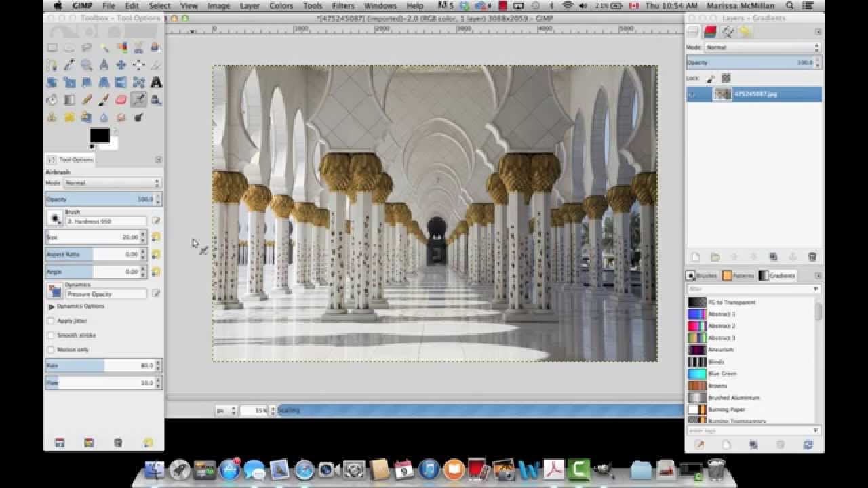Screen dimensions: 868x488
Task: Select the Rectangle Select tool
Action: coord(52,47)
